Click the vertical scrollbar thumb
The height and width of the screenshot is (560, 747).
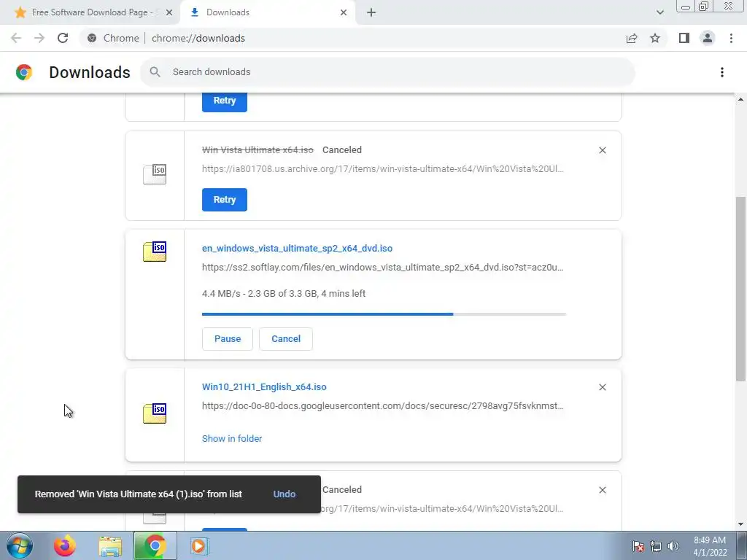click(740, 289)
